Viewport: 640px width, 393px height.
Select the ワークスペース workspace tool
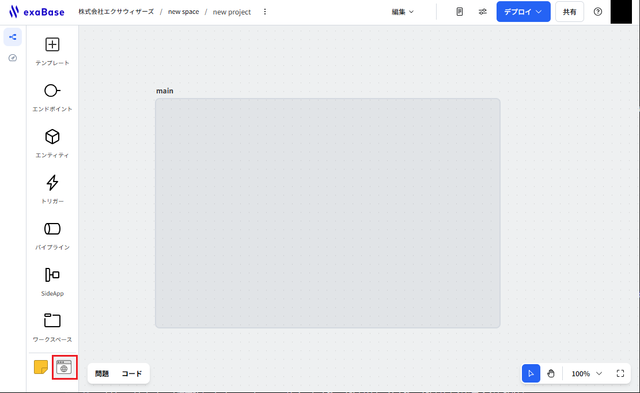pos(52,328)
